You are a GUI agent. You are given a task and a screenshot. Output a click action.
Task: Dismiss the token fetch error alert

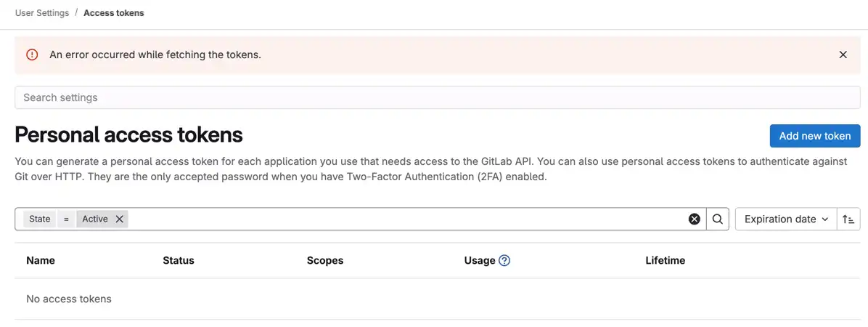(843, 54)
